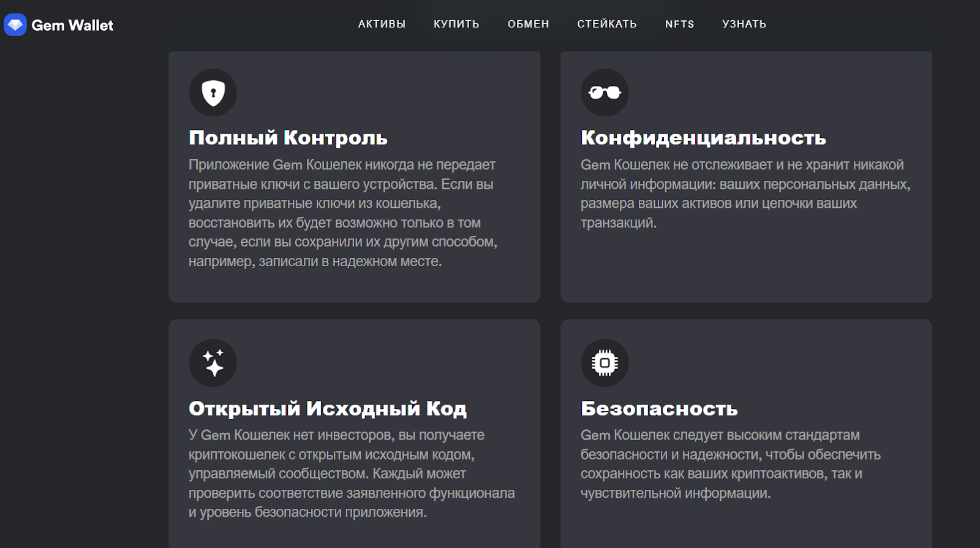This screenshot has width=980, height=548.
Task: Open the Купить menu item
Action: 456,24
